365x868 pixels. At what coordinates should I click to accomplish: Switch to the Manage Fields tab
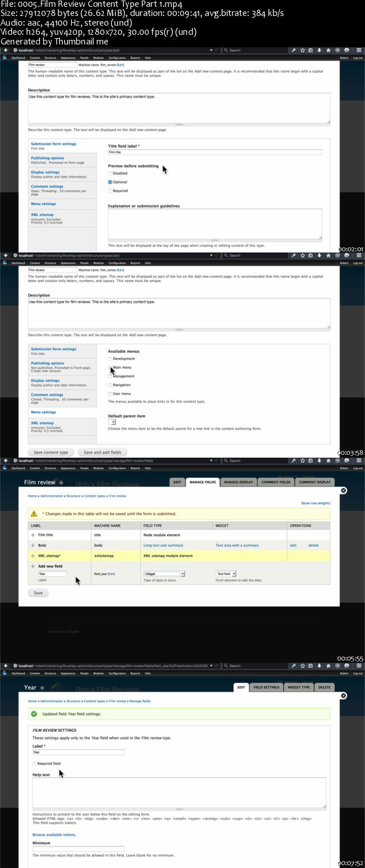click(202, 482)
